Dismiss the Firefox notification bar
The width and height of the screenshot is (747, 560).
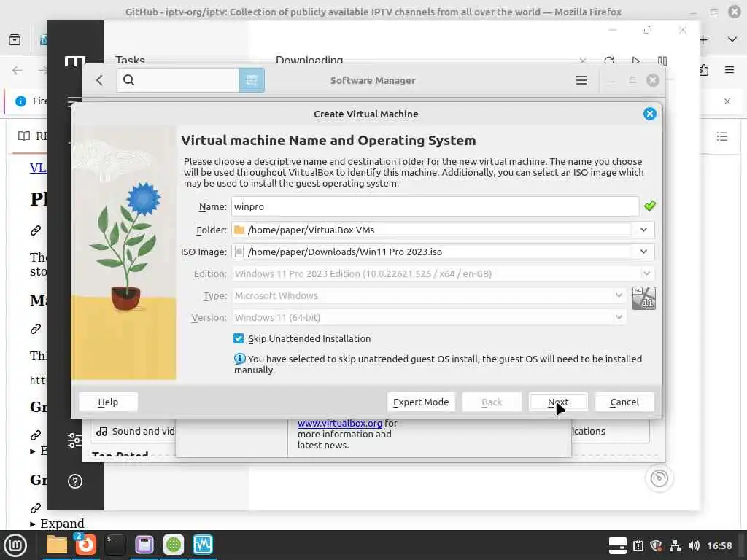click(727, 101)
